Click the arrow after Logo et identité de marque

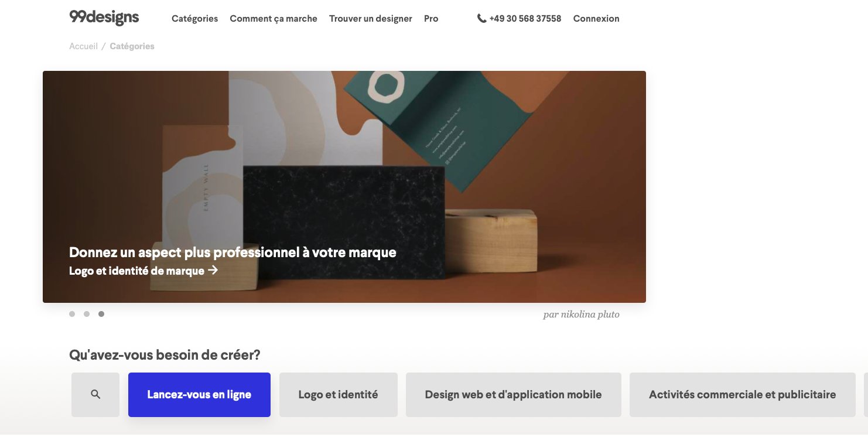pos(213,270)
